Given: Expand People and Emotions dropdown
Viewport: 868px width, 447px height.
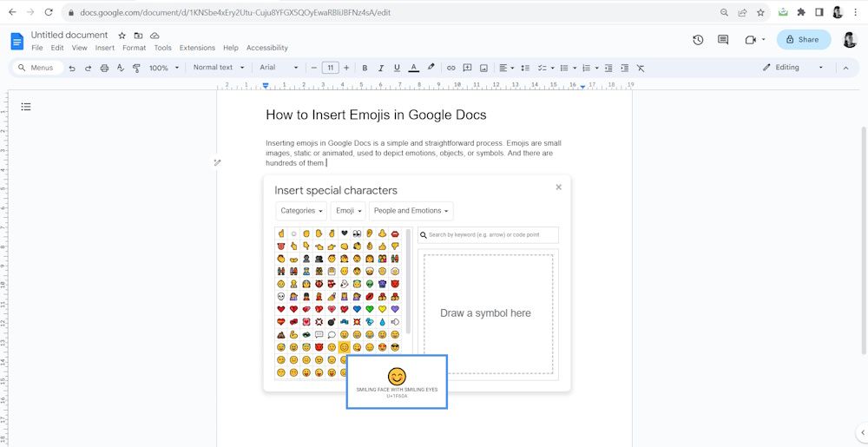Looking at the screenshot, I should pyautogui.click(x=411, y=211).
